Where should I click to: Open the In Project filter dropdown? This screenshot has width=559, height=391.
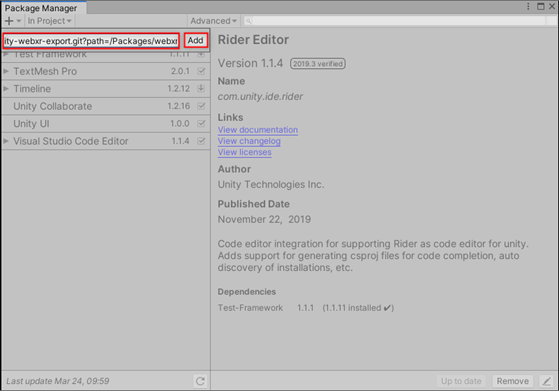point(50,21)
